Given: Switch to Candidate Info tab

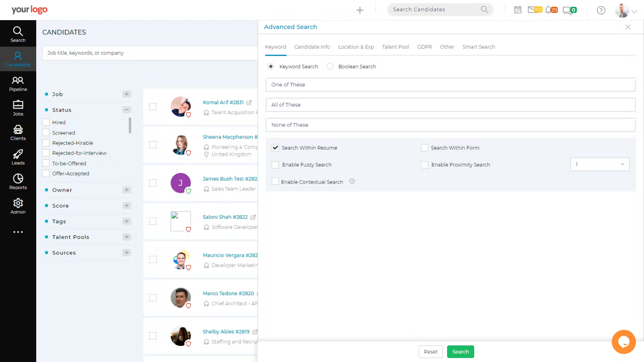Looking at the screenshot, I should point(312,47).
